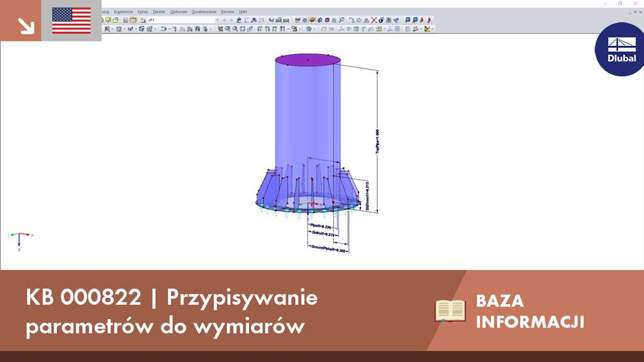
Task: Open the Zusatzmodule menu
Action: point(204,12)
